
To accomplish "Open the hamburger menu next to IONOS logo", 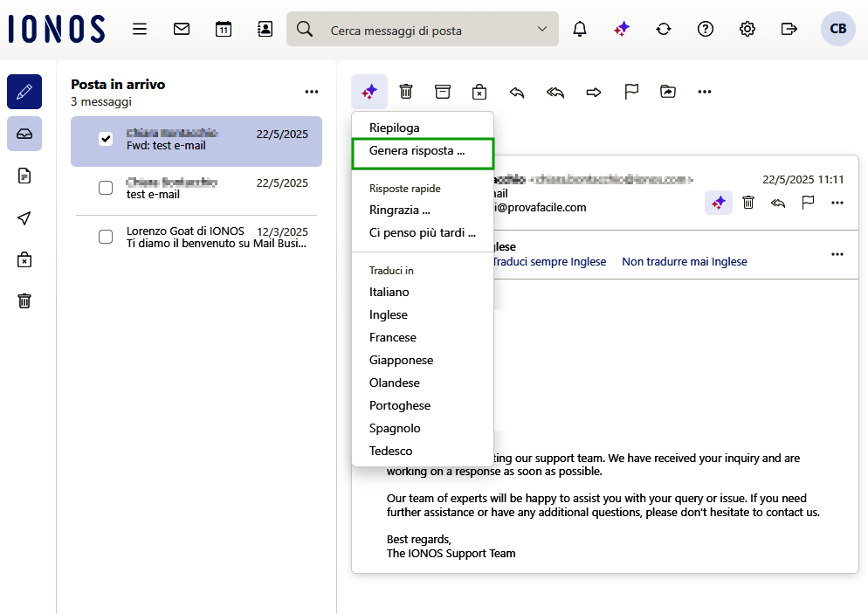I will point(140,29).
